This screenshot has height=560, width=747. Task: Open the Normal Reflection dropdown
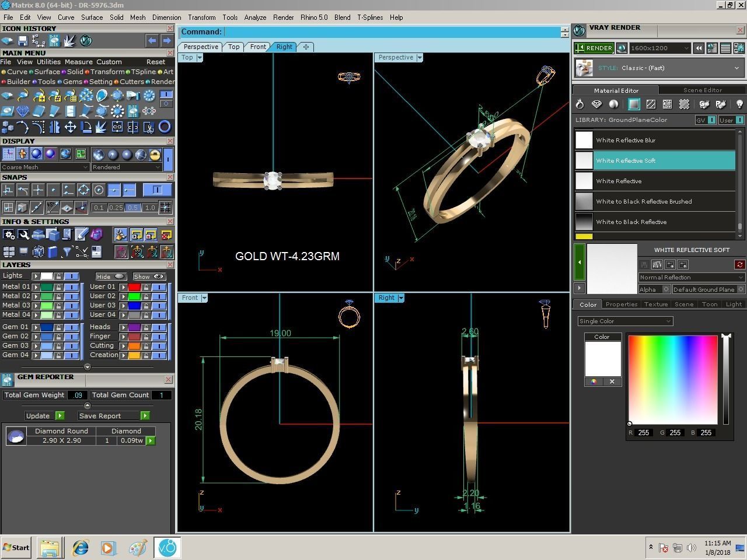692,278
